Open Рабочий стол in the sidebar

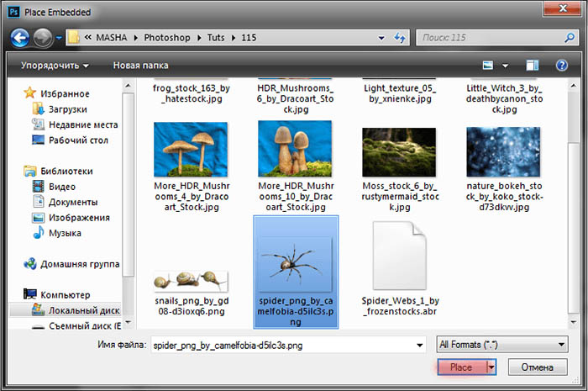pyautogui.click(x=78, y=140)
